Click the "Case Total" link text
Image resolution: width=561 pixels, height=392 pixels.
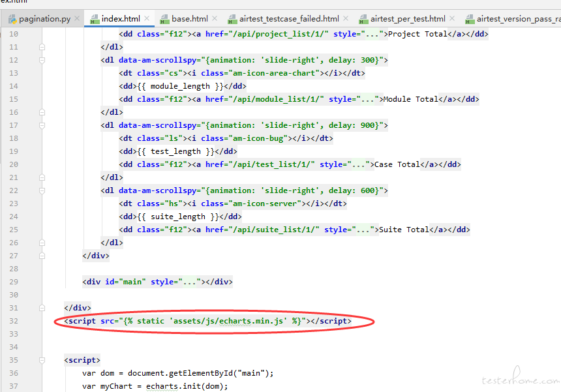[397, 164]
